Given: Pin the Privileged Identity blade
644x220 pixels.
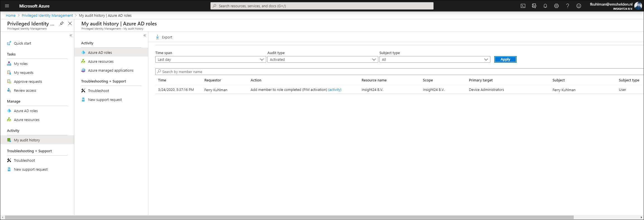Looking at the screenshot, I should [x=62, y=23].
